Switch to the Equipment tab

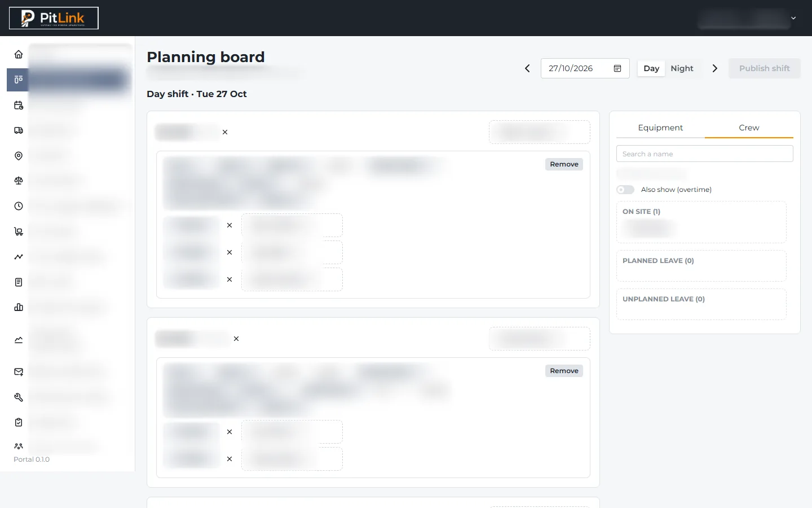click(x=660, y=128)
